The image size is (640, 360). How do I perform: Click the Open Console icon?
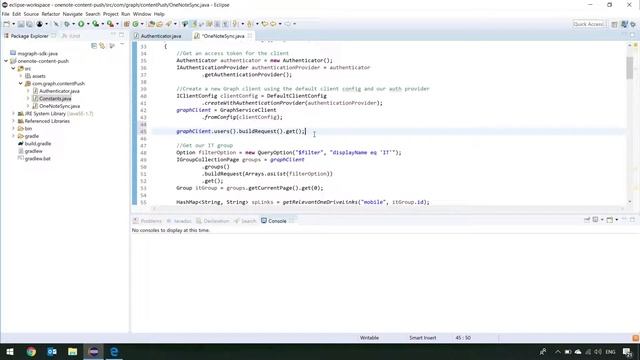tap(609, 220)
